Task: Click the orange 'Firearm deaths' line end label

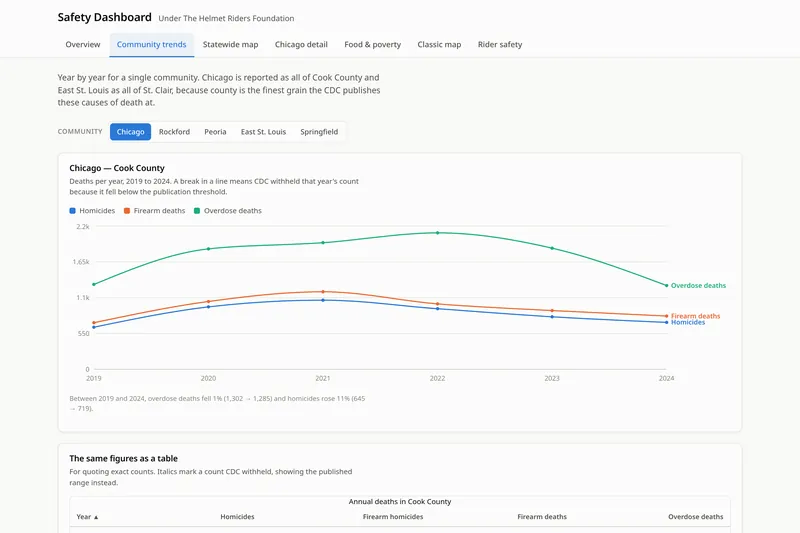Action: click(x=695, y=316)
